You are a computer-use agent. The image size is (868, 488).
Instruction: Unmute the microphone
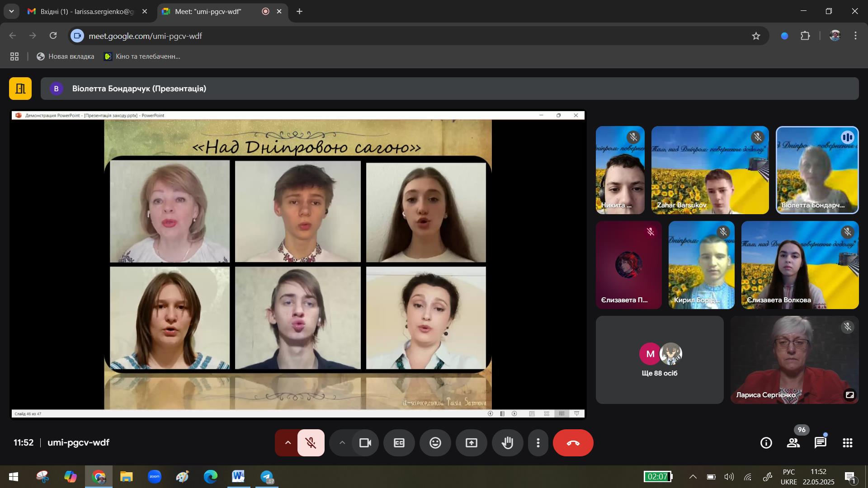pos(311,443)
